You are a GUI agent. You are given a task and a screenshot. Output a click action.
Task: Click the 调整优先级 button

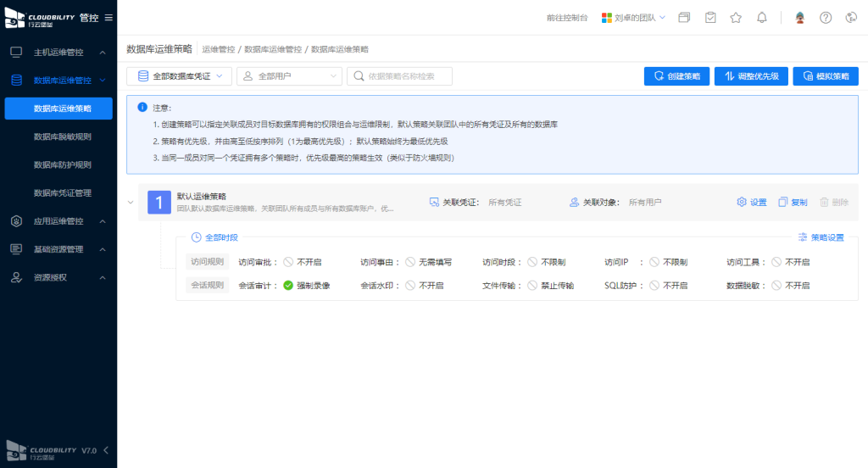point(752,76)
